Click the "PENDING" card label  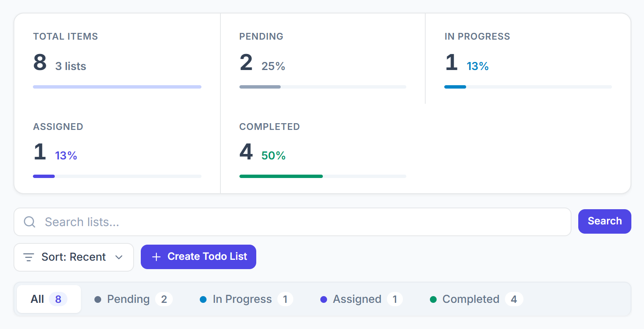tap(261, 37)
